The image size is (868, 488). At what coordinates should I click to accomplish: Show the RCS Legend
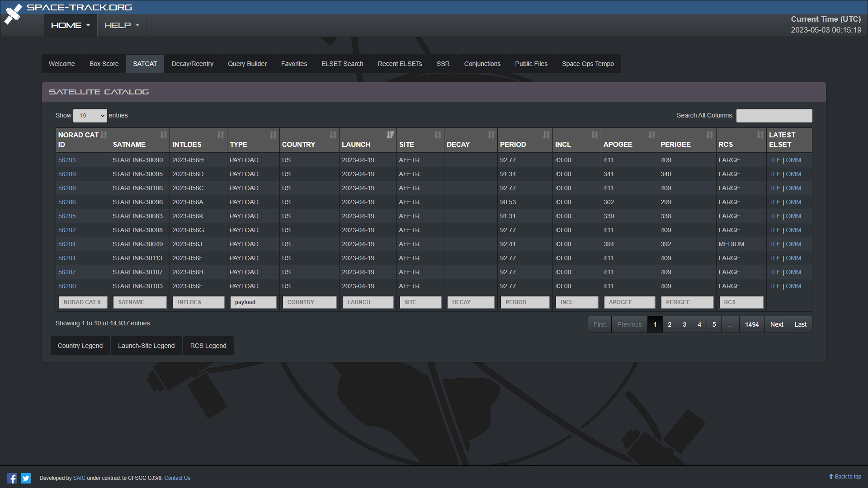(208, 346)
